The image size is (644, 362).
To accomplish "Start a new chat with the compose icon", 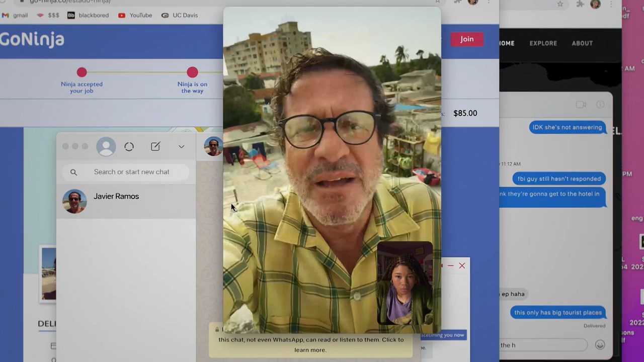I will point(155,146).
